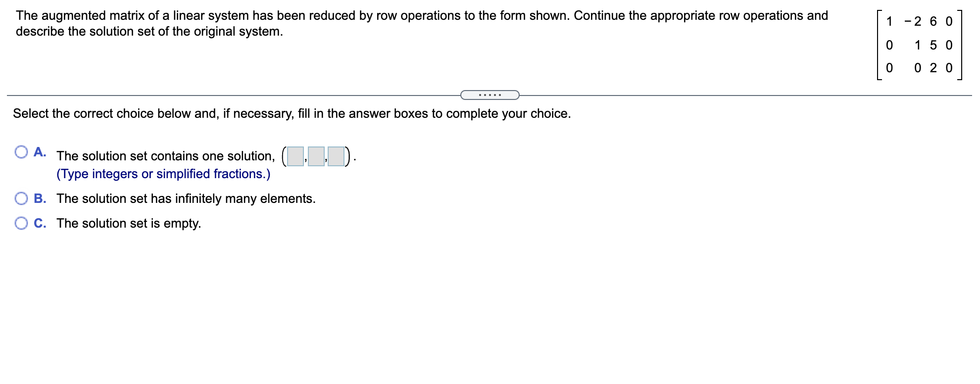Click the text 'The solution set has infinitely many elements'
The height and width of the screenshot is (384, 980).
(186, 198)
